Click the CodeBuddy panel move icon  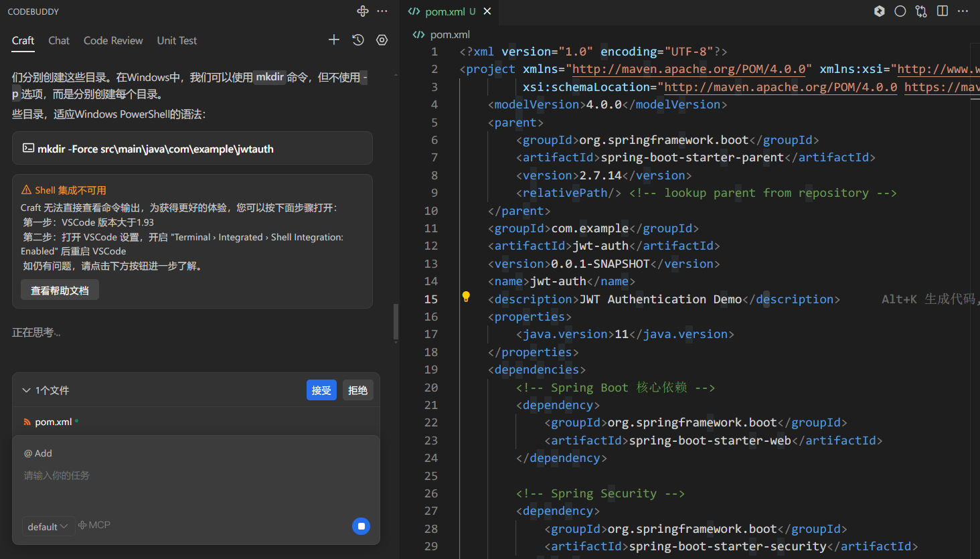(363, 11)
